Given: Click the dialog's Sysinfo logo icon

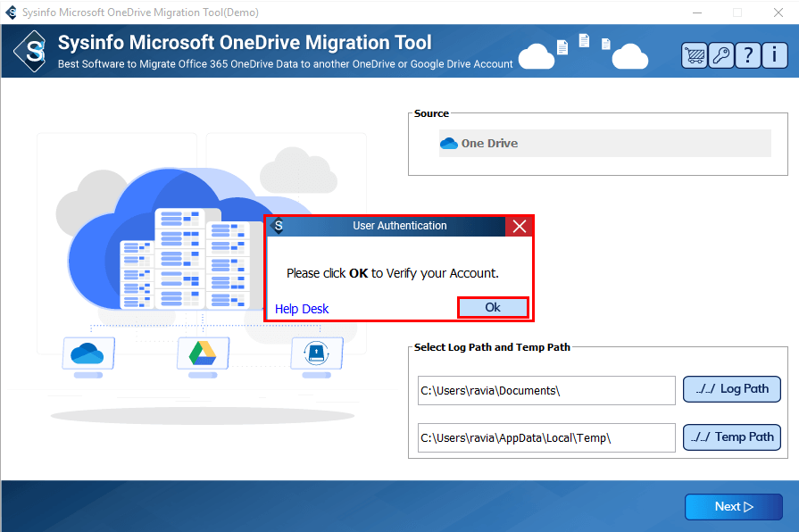Looking at the screenshot, I should point(279,226).
